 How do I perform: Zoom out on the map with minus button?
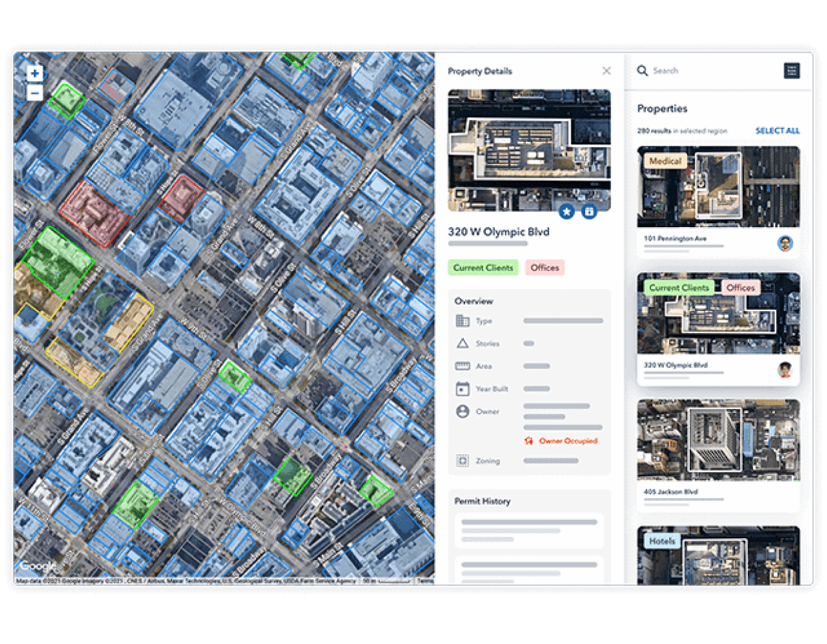click(x=35, y=93)
